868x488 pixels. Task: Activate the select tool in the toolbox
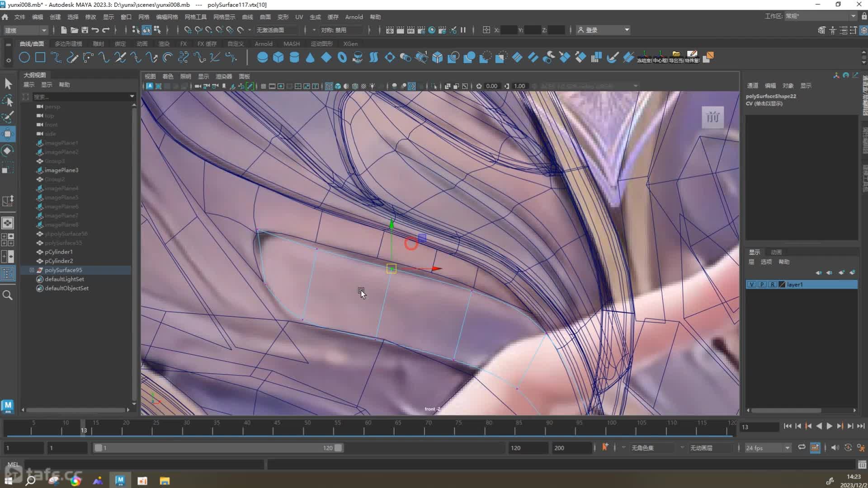coord(8,84)
